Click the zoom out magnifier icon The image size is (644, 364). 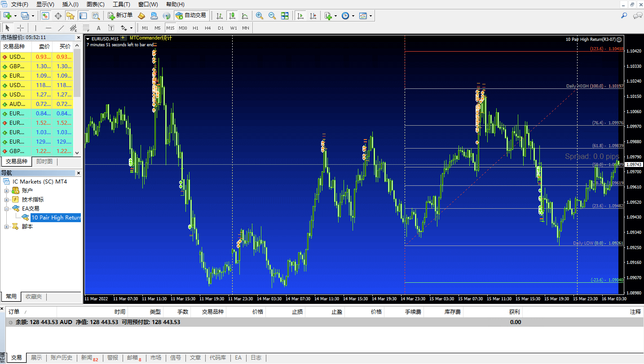[x=272, y=16]
